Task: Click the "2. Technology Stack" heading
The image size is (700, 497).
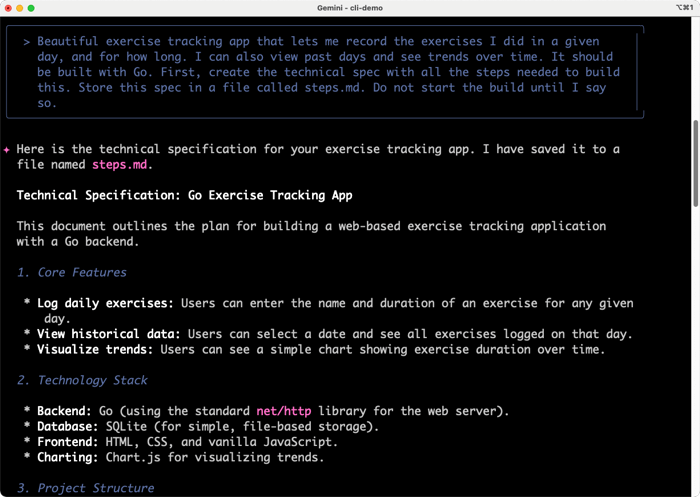Action: coord(82,380)
